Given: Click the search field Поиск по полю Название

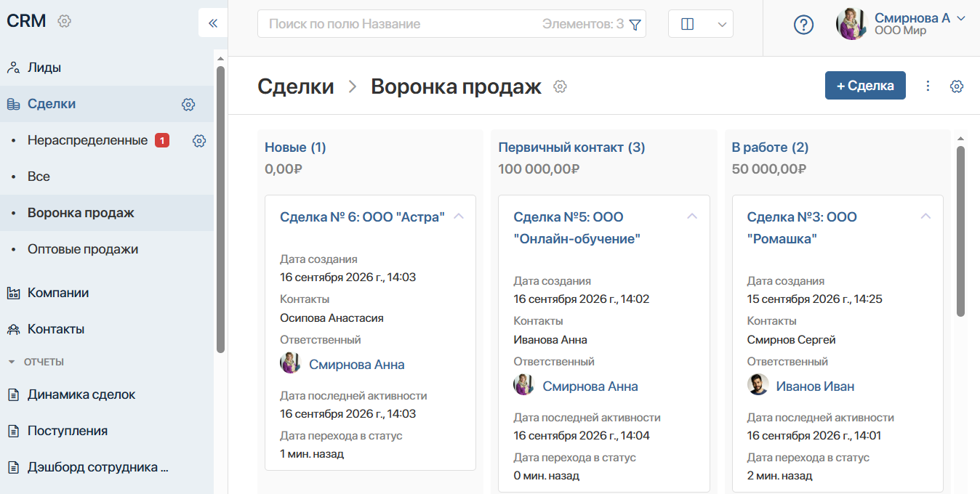Looking at the screenshot, I should [x=451, y=24].
